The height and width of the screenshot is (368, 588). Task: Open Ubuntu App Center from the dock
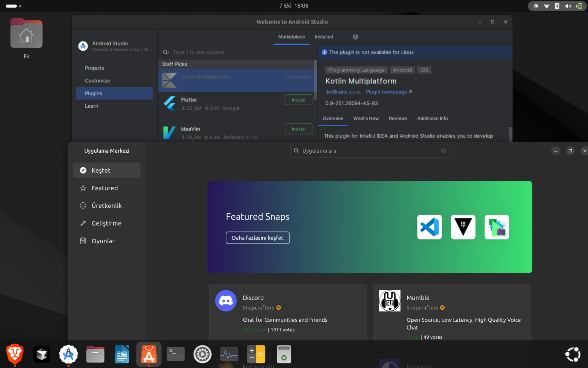149,354
